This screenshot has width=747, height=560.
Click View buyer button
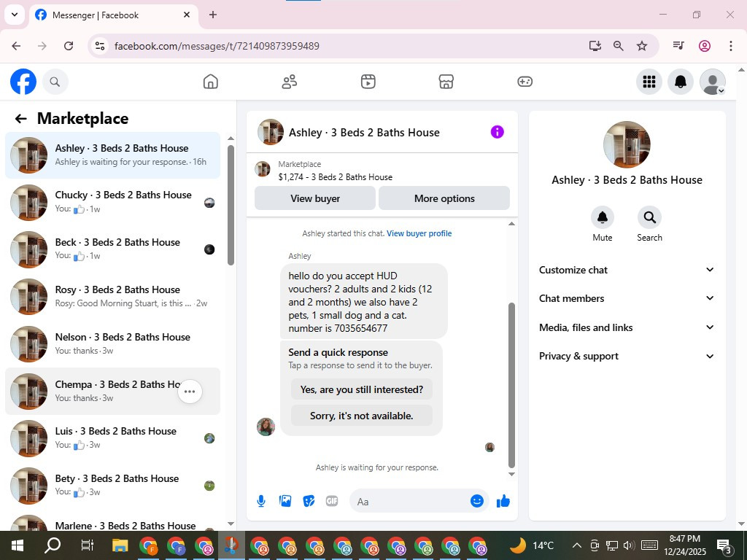click(315, 198)
